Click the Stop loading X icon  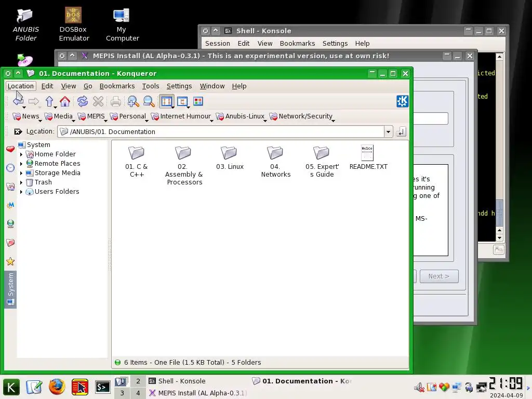[98, 101]
